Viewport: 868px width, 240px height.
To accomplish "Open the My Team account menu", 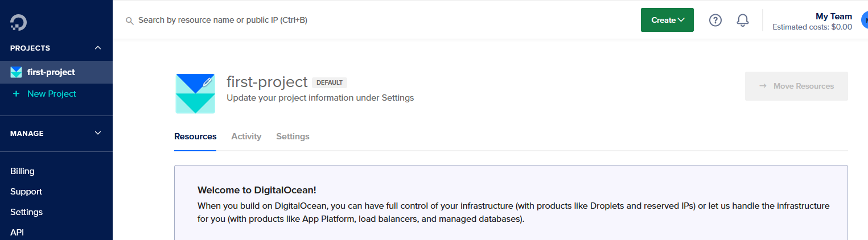I will click(x=812, y=21).
